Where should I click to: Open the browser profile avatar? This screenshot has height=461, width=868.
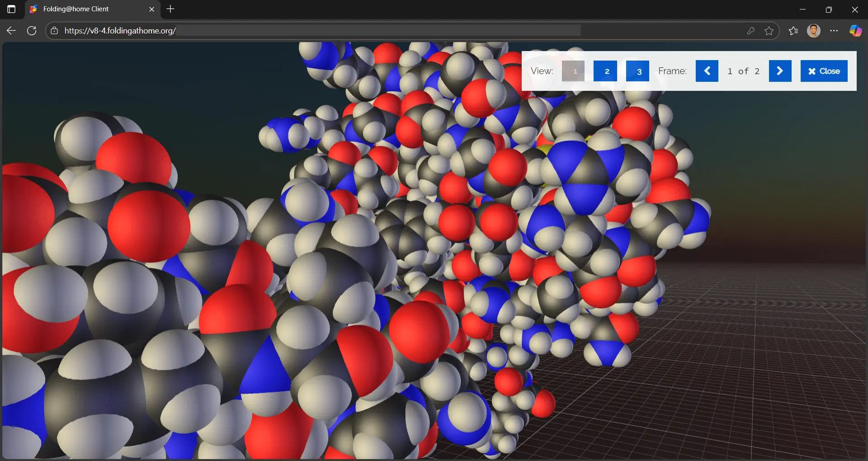(x=814, y=31)
